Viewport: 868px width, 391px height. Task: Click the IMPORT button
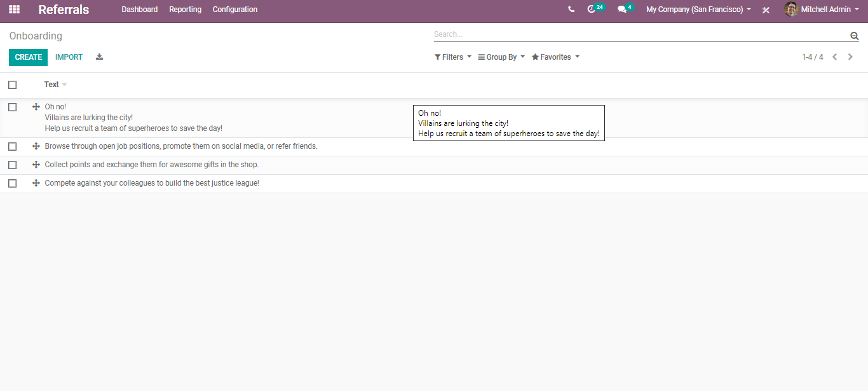click(69, 57)
